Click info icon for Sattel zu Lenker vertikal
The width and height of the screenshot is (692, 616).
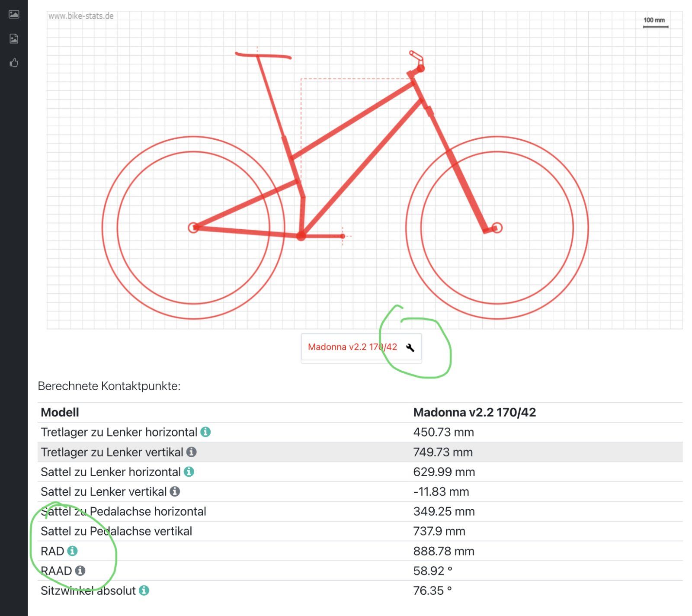tap(175, 491)
